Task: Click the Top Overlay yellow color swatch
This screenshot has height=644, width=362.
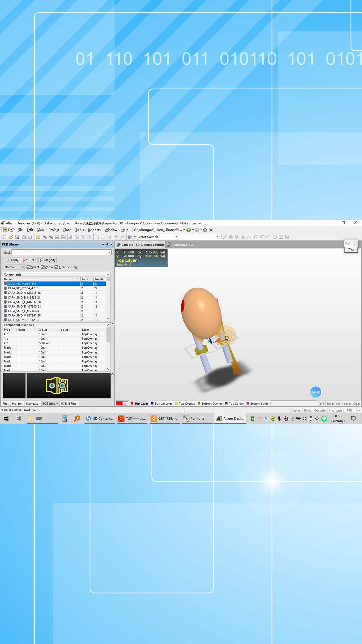Action: pyautogui.click(x=176, y=404)
